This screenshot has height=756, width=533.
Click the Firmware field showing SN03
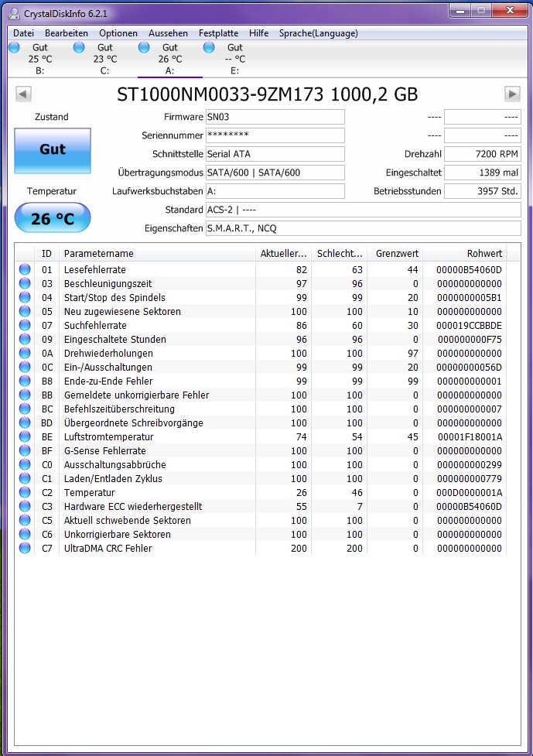275,117
